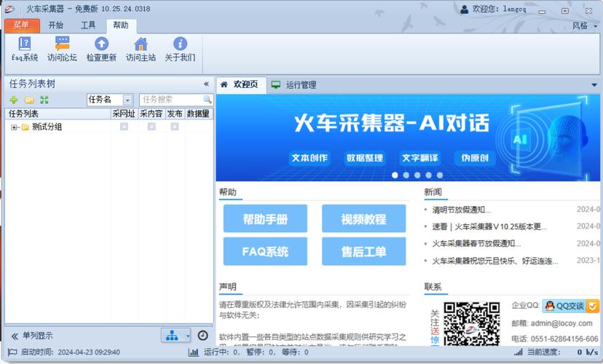Click the 伪原创 banner label
This screenshot has height=364, width=603.
(475, 158)
